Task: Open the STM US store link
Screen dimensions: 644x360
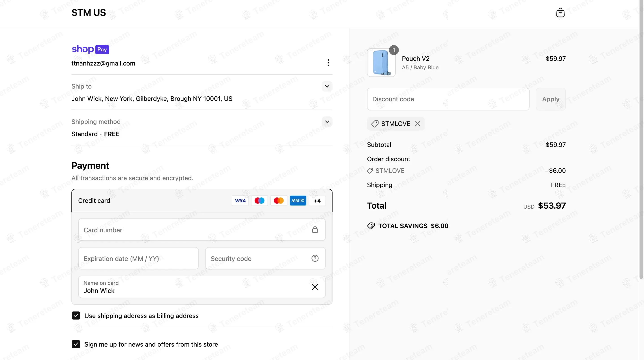Action: pyautogui.click(x=88, y=13)
